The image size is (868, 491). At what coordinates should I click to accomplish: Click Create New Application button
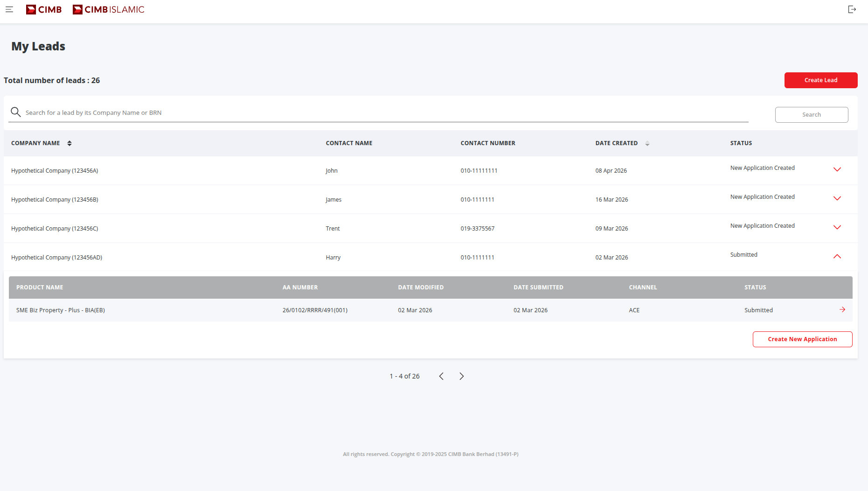pos(802,339)
